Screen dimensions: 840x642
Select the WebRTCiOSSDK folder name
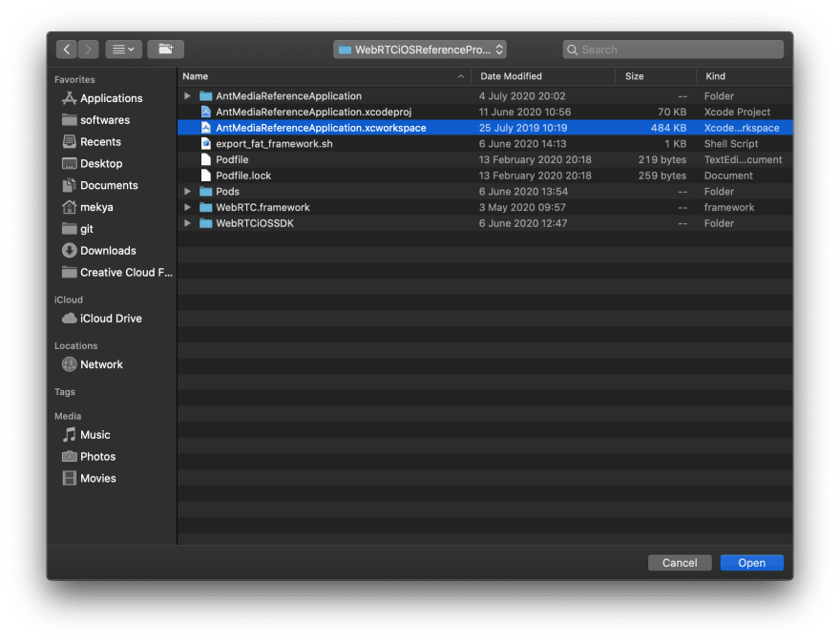(x=255, y=223)
